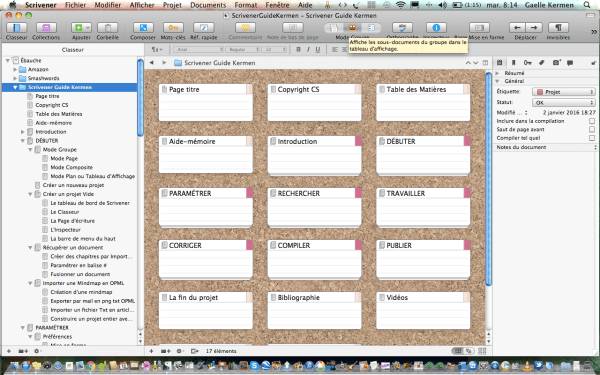Screen dimensions: 600x375
Task: Check Compiler tel quel box
Action: pyautogui.click(x=592, y=138)
